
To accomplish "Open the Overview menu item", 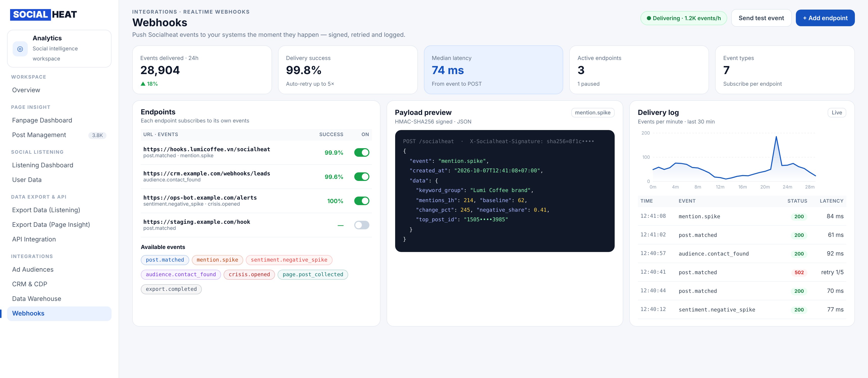I will [59, 90].
